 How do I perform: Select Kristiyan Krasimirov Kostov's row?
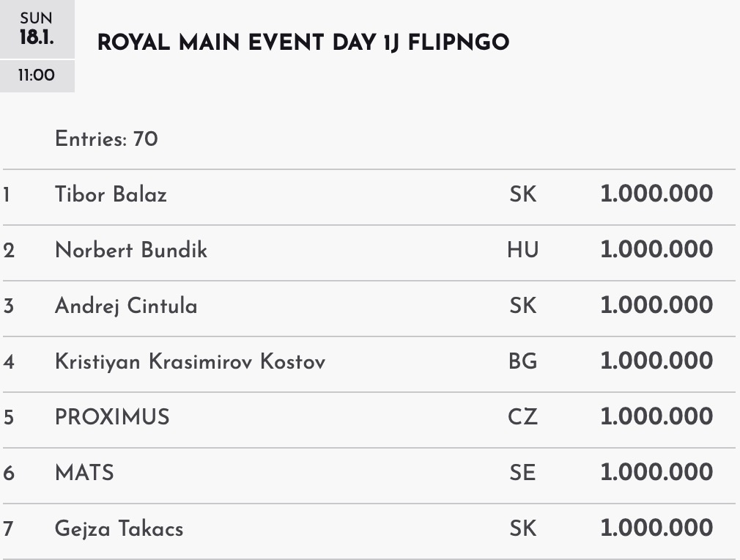190,362
